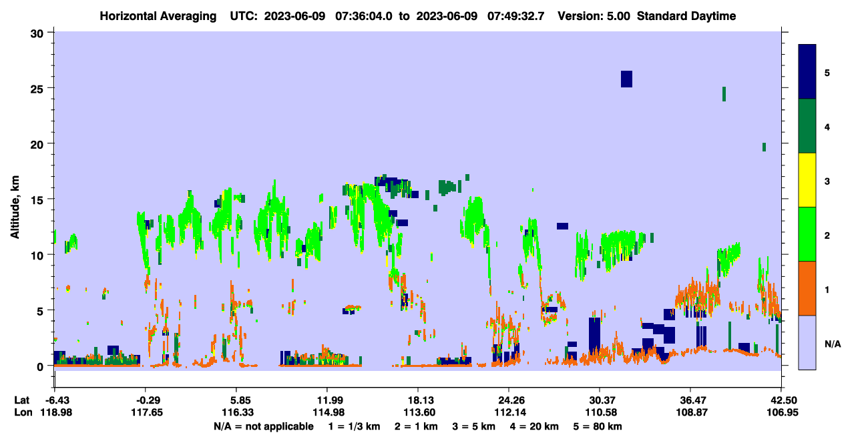Click the altitude tick label '30'
Viewport: 868px width, 445px height.
pyautogui.click(x=39, y=33)
